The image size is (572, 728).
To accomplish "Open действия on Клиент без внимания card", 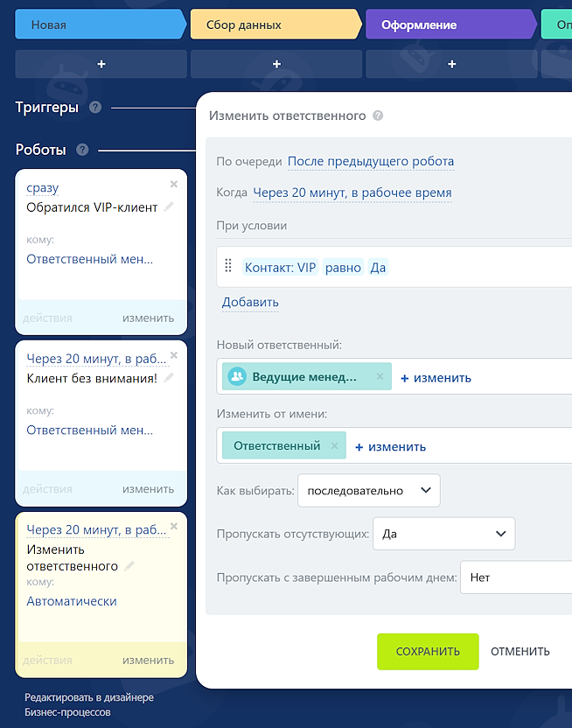I will tap(47, 489).
